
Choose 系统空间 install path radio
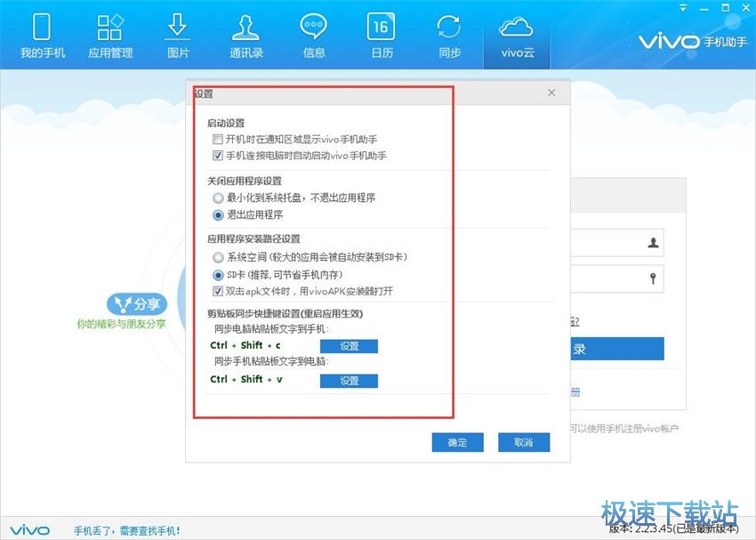click(x=218, y=257)
